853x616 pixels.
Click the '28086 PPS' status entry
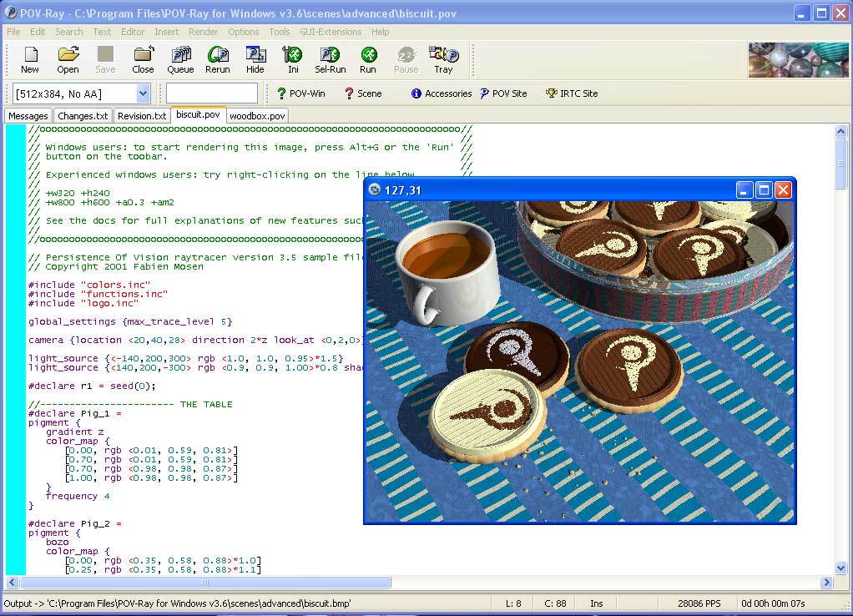click(699, 603)
